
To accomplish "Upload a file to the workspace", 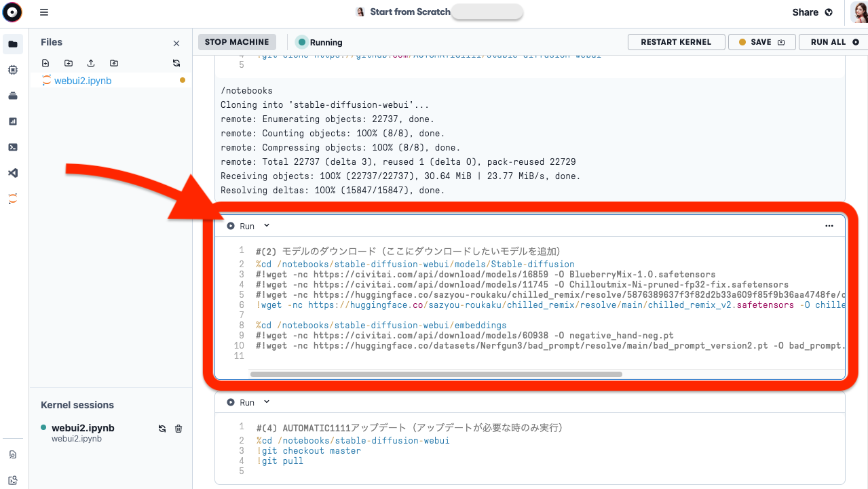I will click(91, 62).
